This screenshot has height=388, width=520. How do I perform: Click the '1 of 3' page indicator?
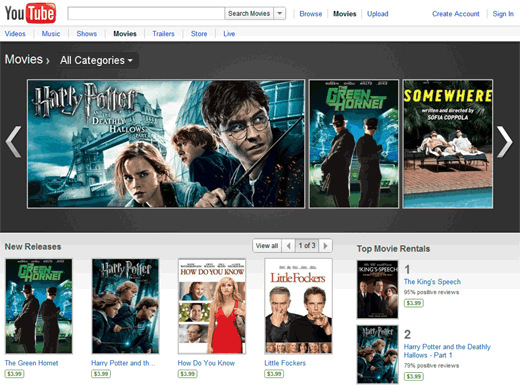click(x=307, y=246)
